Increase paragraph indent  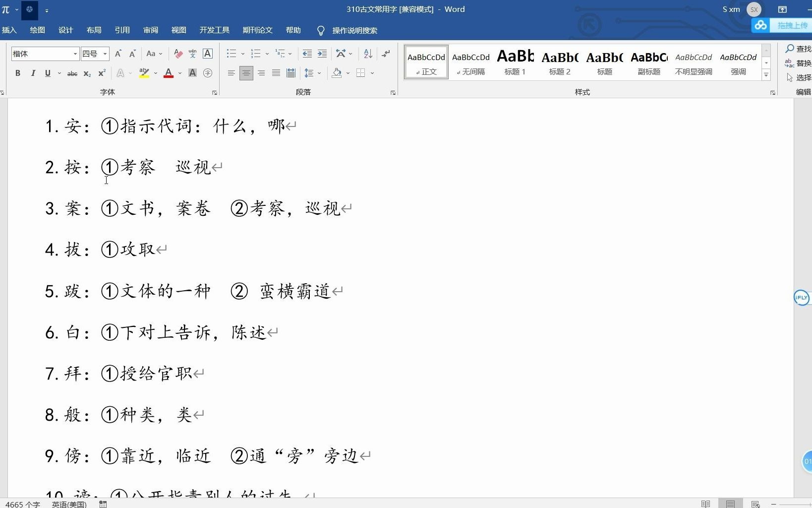click(x=322, y=54)
